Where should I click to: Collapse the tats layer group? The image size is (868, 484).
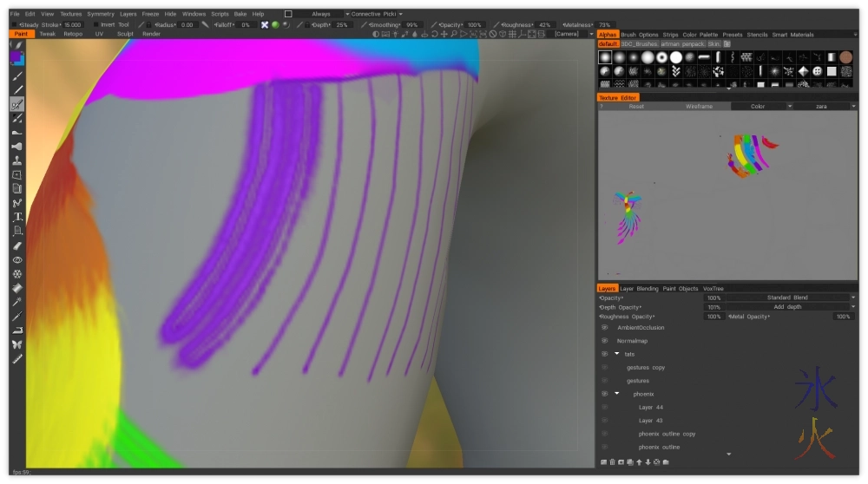click(x=617, y=354)
